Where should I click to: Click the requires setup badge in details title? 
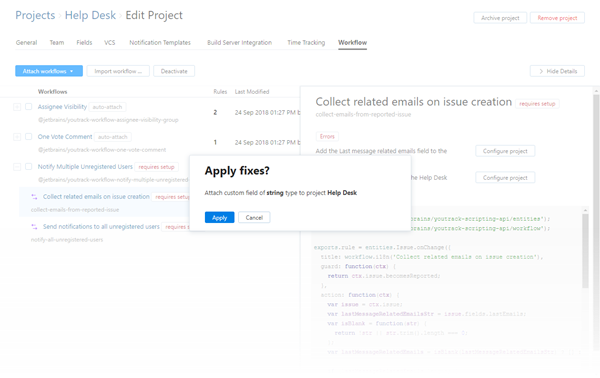coord(537,104)
